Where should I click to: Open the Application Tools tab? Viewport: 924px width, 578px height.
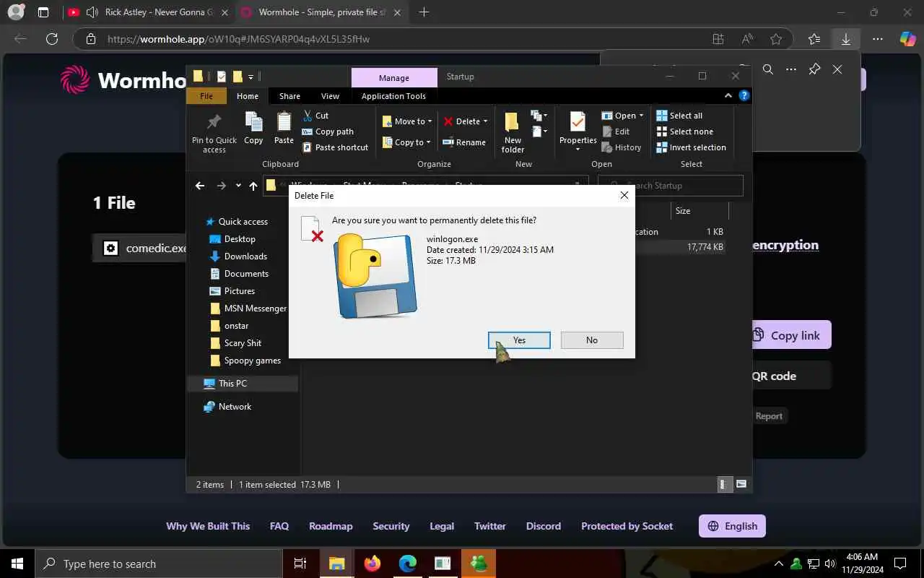pyautogui.click(x=393, y=96)
